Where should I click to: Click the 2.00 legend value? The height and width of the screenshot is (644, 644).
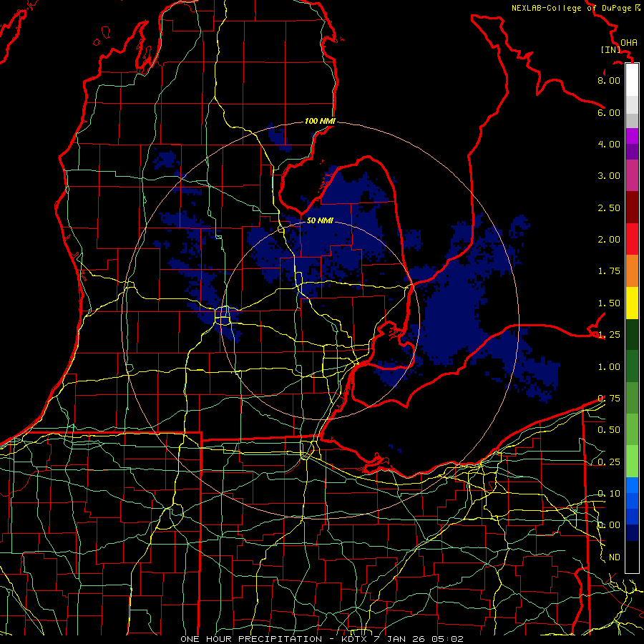[x=609, y=240]
